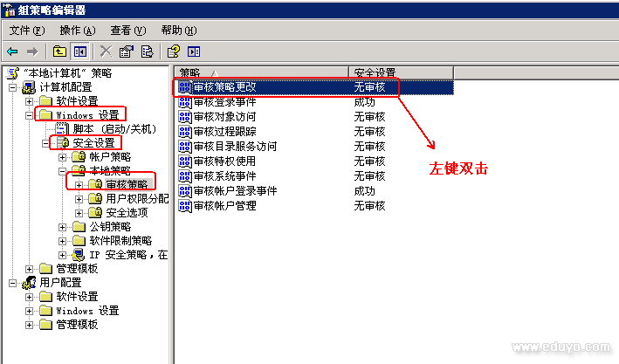Screen dimensions: 619x364
Task: Select 审核策略 in the tree
Action: click(x=127, y=184)
